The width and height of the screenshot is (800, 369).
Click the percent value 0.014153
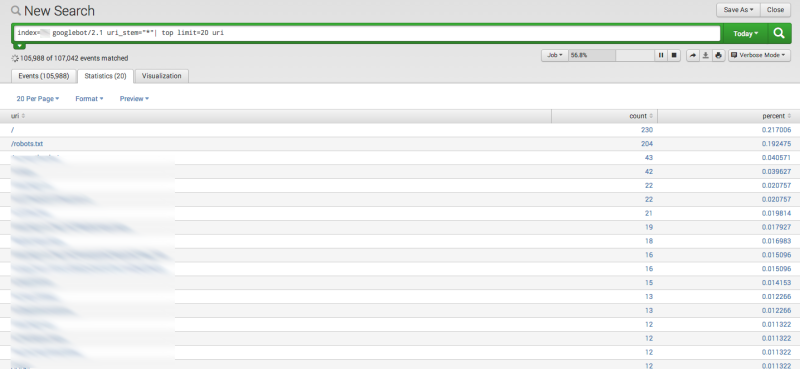click(x=777, y=283)
